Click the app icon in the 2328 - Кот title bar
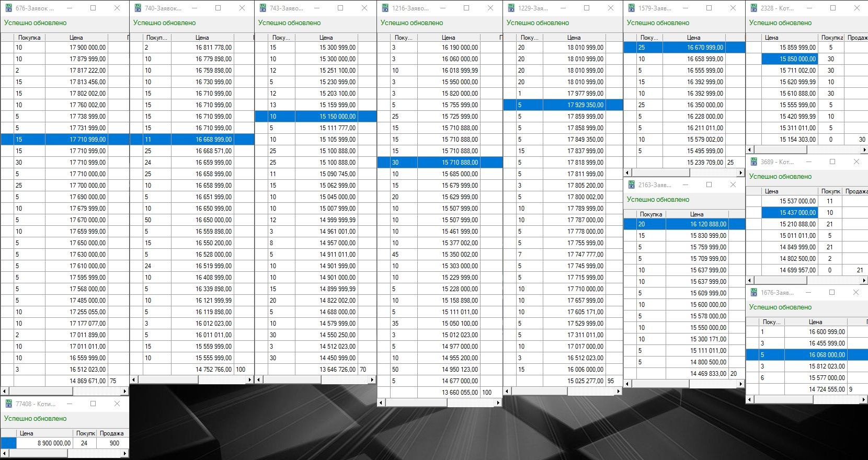The width and height of the screenshot is (868, 460). tap(753, 8)
